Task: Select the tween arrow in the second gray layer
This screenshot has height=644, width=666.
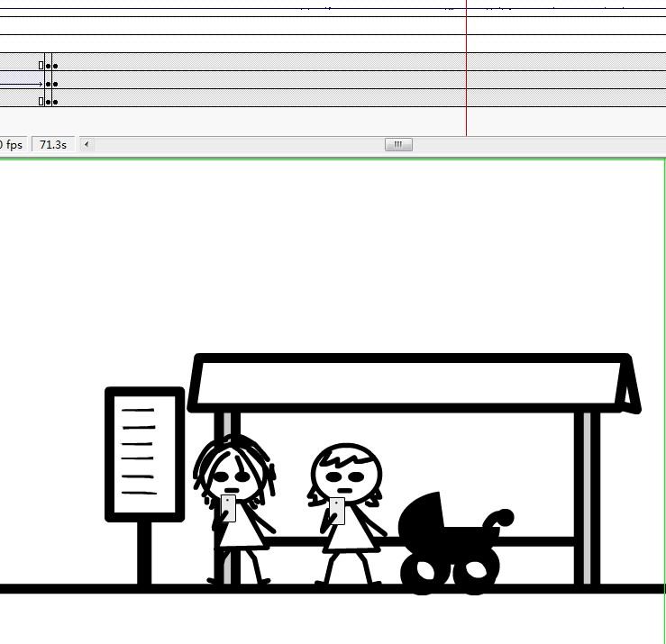Action: point(22,84)
